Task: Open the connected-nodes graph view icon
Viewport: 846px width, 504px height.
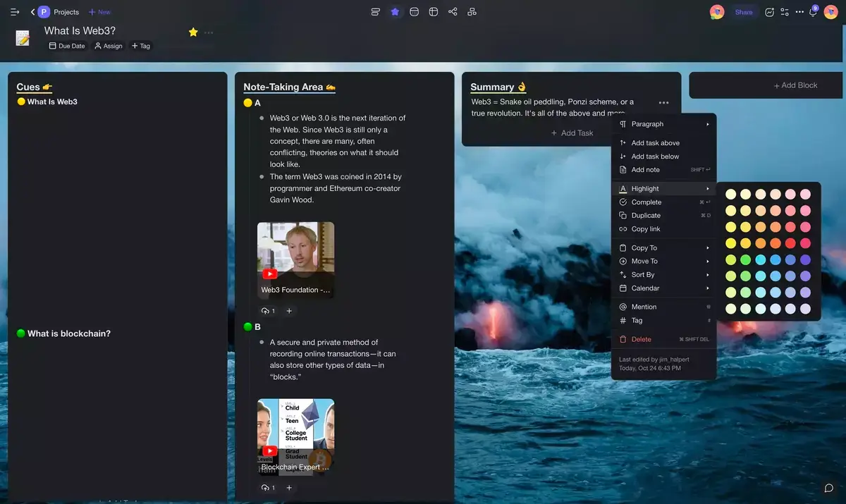Action: pyautogui.click(x=453, y=12)
